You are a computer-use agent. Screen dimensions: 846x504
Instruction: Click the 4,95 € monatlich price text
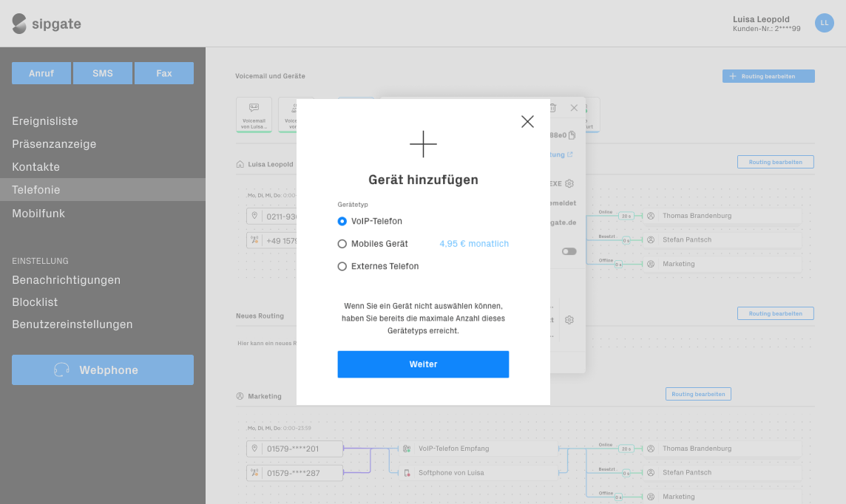click(474, 244)
